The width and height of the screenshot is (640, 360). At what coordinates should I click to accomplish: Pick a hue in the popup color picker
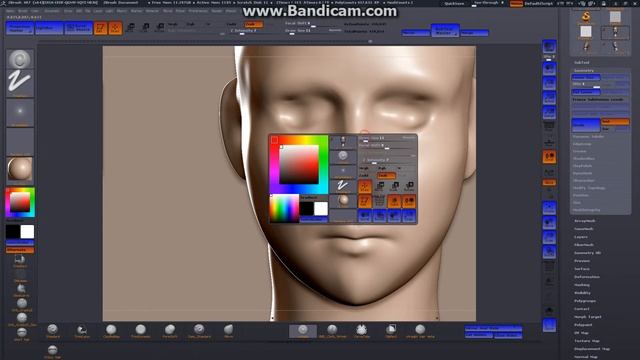coord(299,164)
